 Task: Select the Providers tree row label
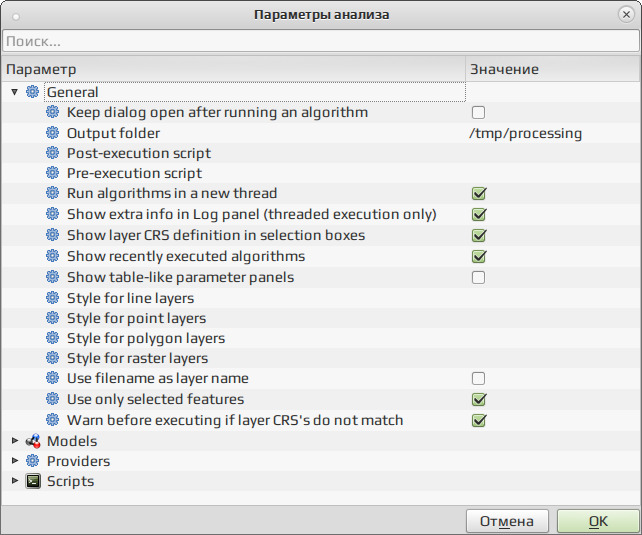(x=79, y=461)
